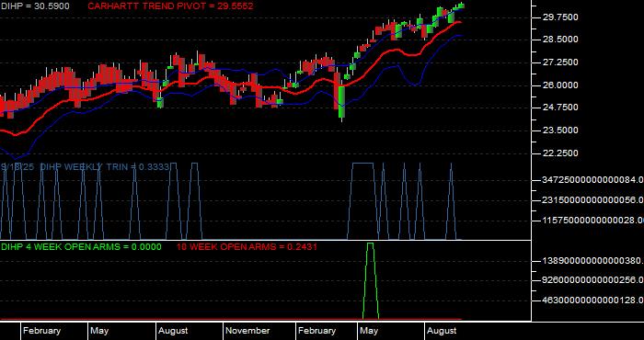
Task: Select the 28.5000 price axis value
Action: (x=560, y=40)
